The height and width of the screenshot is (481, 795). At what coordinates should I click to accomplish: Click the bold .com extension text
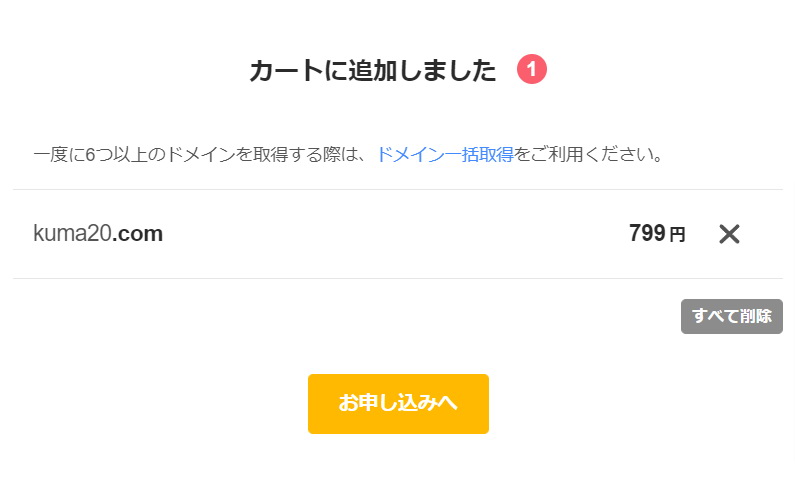point(138,234)
